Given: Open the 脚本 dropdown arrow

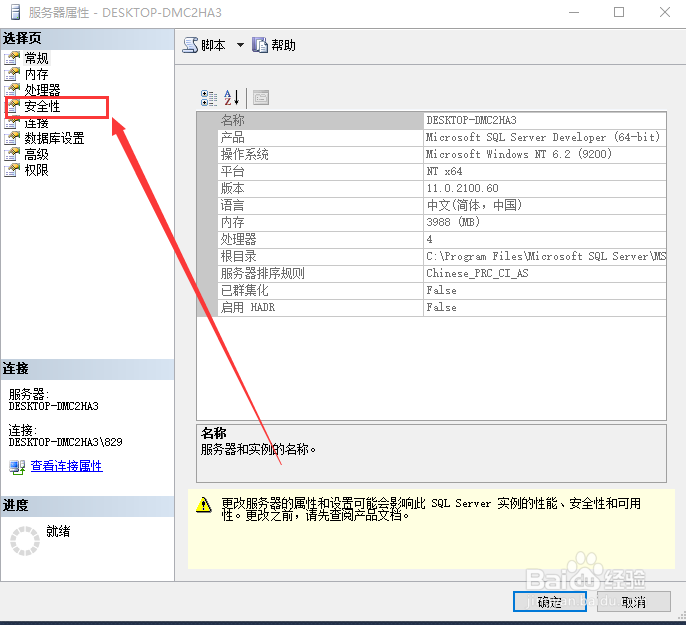Looking at the screenshot, I should coord(240,45).
